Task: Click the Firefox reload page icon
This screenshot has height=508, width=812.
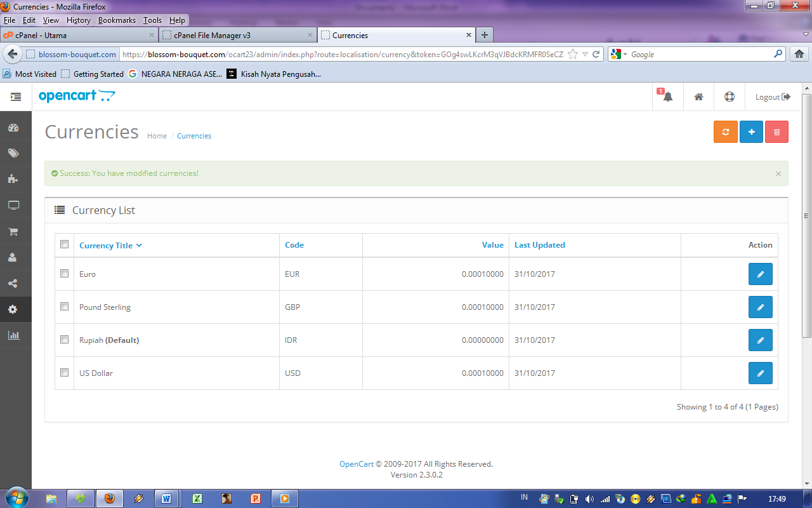Action: (x=596, y=55)
